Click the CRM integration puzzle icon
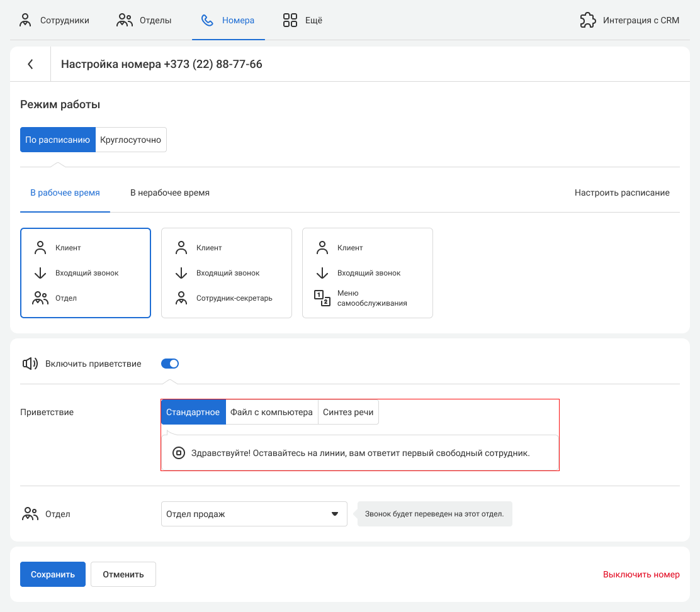The height and width of the screenshot is (612, 700). click(587, 20)
